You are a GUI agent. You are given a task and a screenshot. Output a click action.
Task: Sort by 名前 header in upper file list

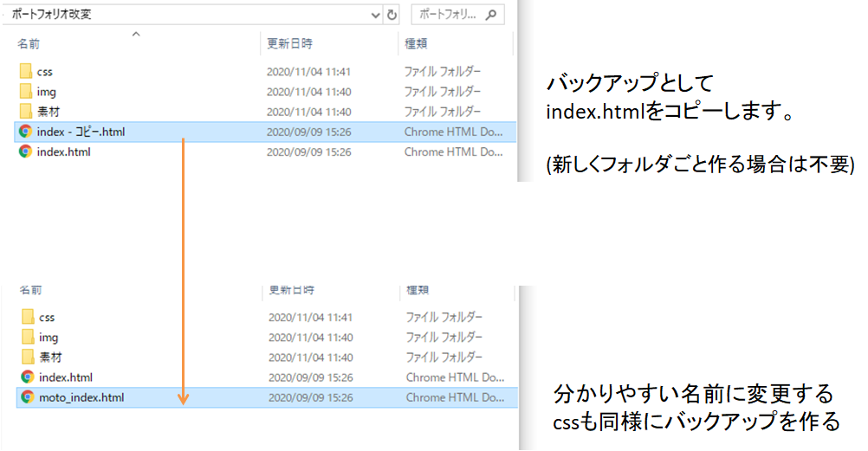pyautogui.click(x=29, y=44)
